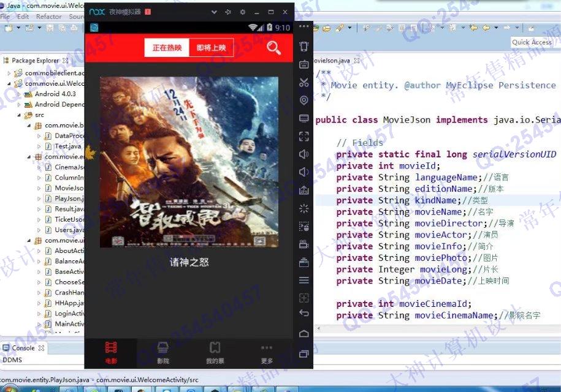Collapse the src folder node

(x=20, y=115)
